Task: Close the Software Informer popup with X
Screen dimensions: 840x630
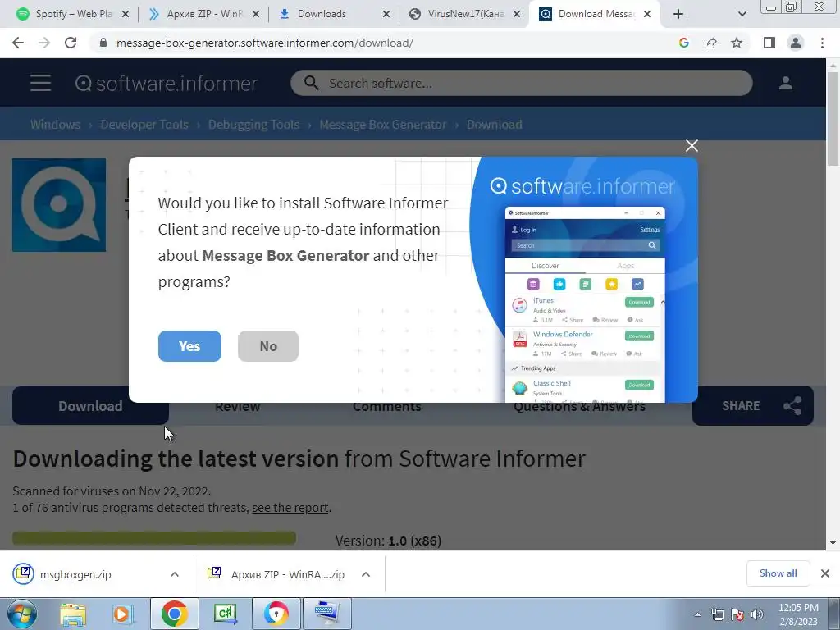Action: pyautogui.click(x=692, y=146)
